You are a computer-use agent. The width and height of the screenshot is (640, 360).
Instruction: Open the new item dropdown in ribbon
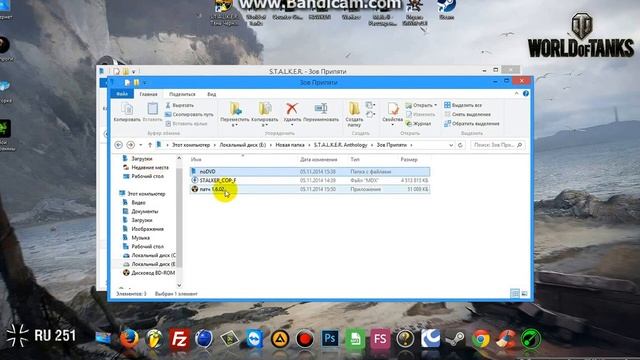(370, 105)
